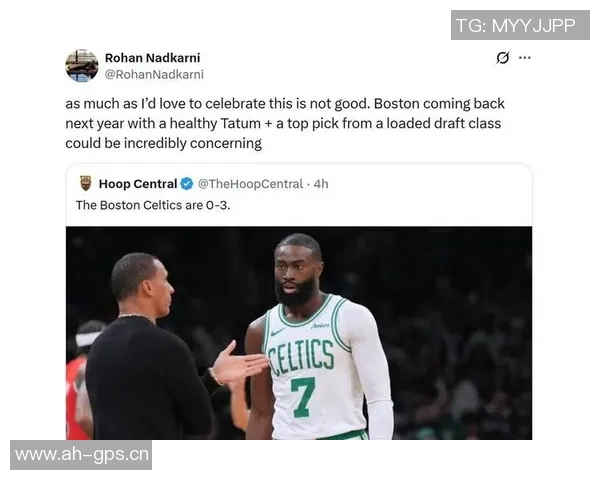Image resolution: width=600 pixels, height=480 pixels.
Task: Open the Hoop Central account name
Action: coord(137,184)
